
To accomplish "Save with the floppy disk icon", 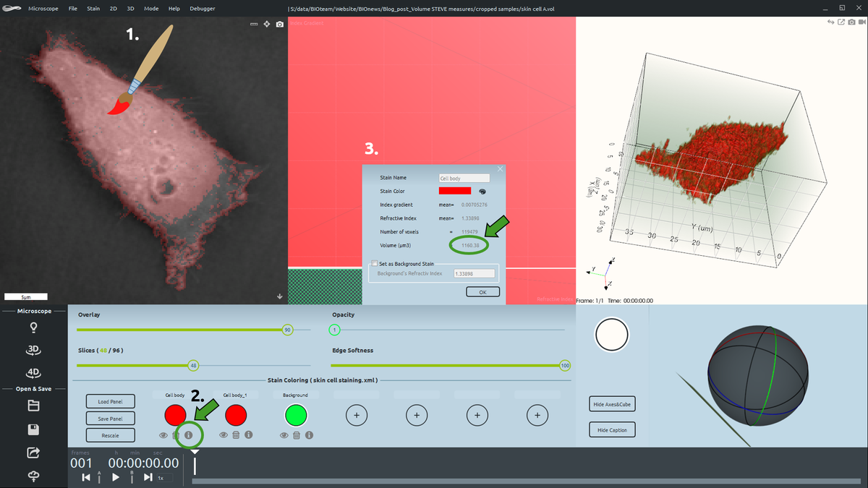I will pos(33,429).
